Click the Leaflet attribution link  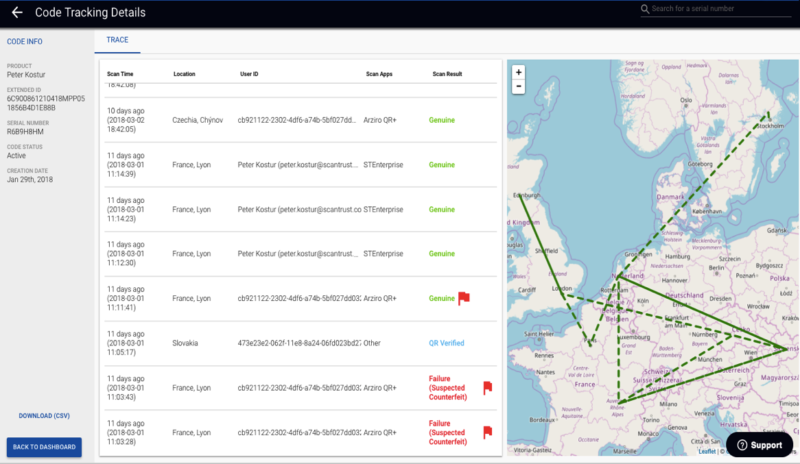coord(707,451)
